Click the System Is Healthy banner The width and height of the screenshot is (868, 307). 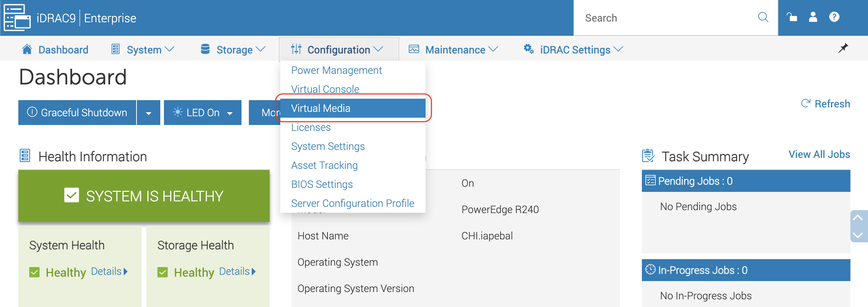coord(144,196)
